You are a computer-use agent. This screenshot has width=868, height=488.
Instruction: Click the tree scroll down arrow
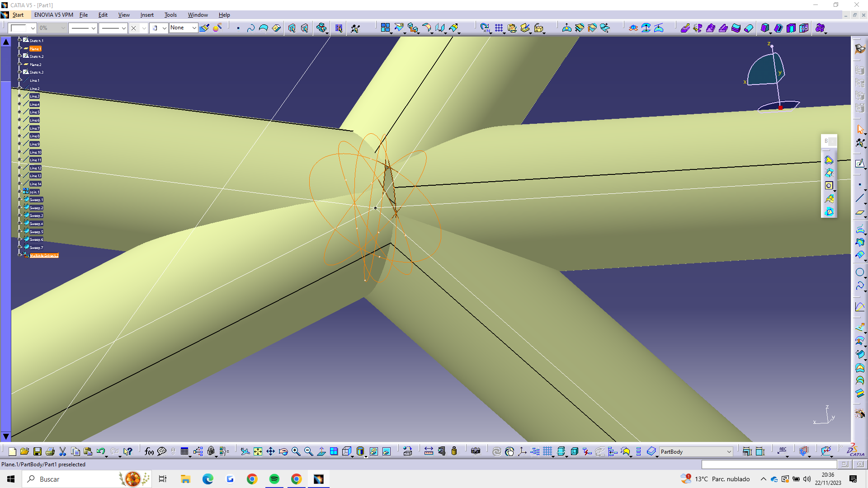pos(6,436)
